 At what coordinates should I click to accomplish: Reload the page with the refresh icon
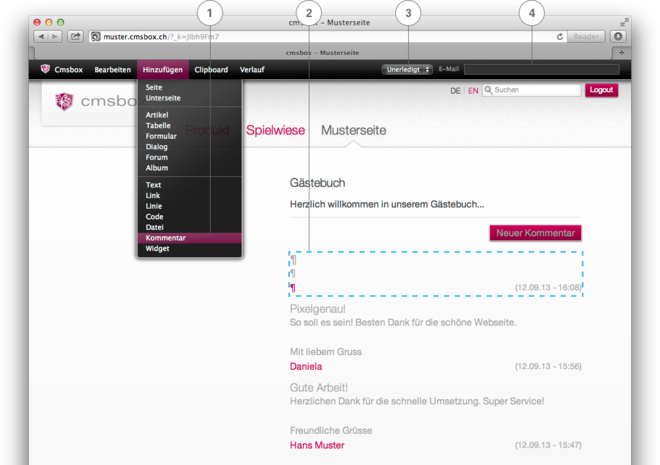pyautogui.click(x=560, y=37)
